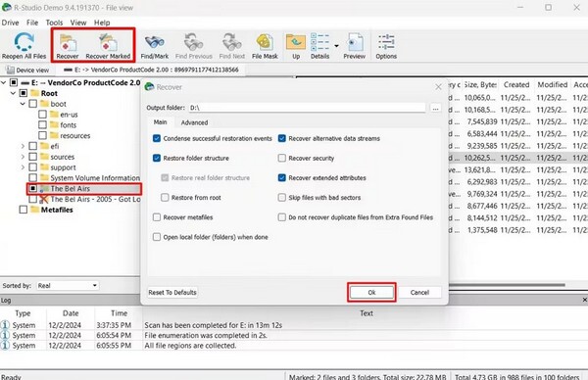The width and height of the screenshot is (588, 380).
Task: Confirm recovery with the Ok button
Action: 371,292
